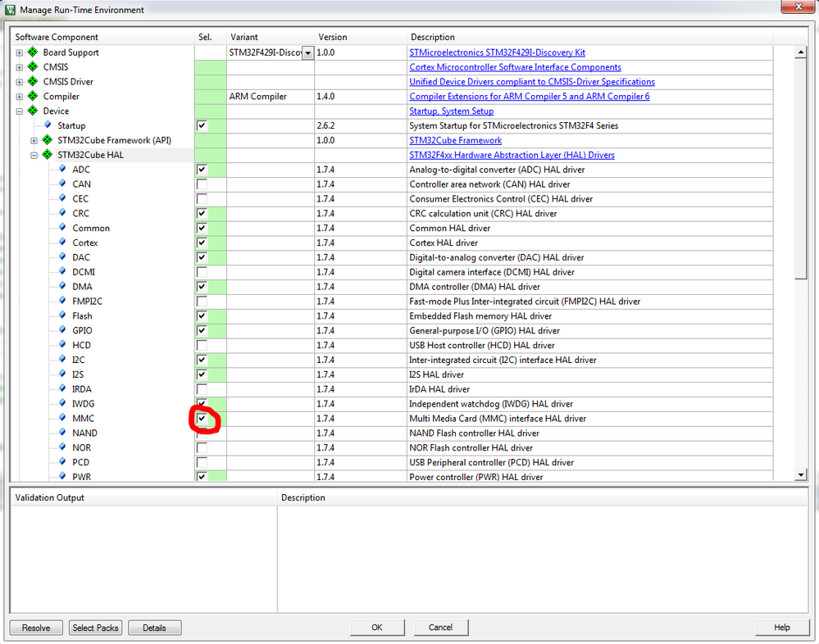Open Help for this dialog

coord(782,628)
